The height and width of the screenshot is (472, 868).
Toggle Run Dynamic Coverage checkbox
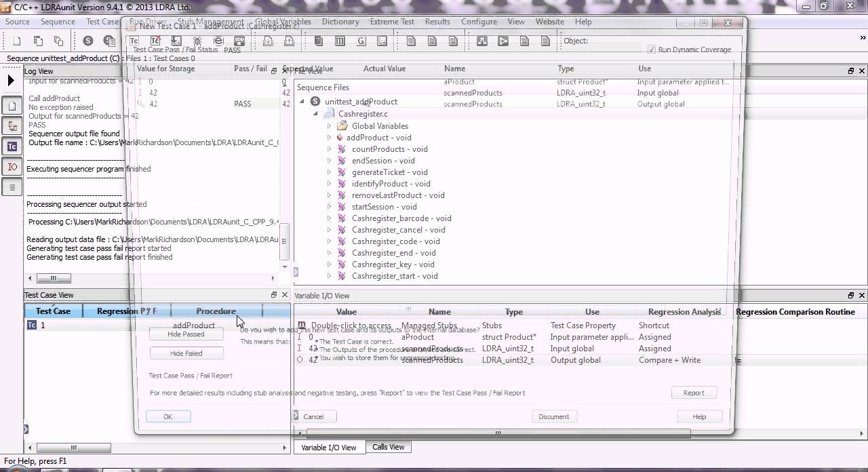652,50
